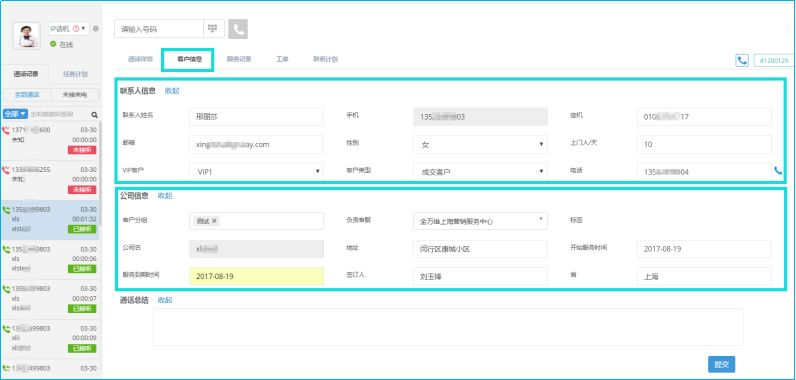Open the VIP客户 dropdown showing VIP1
Viewport: 796px width, 380px height.
[x=256, y=172]
